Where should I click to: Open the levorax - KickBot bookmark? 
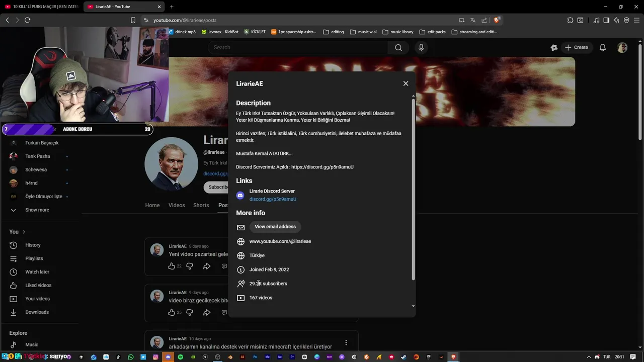click(220, 32)
